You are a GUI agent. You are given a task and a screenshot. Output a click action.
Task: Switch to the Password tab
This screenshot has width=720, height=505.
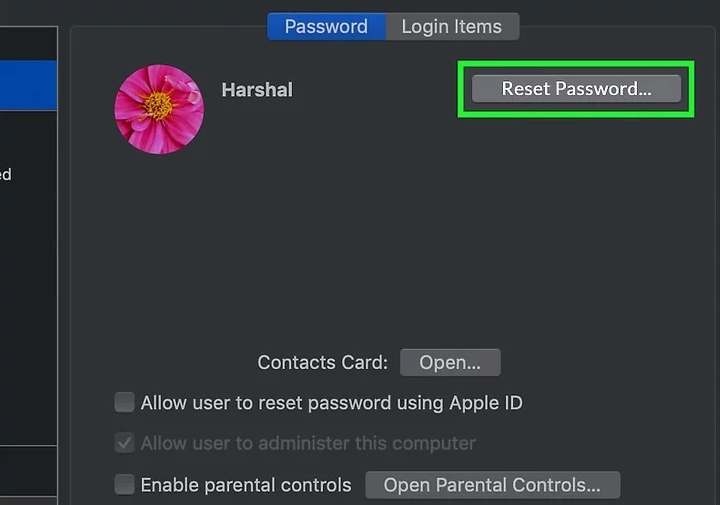point(326,27)
